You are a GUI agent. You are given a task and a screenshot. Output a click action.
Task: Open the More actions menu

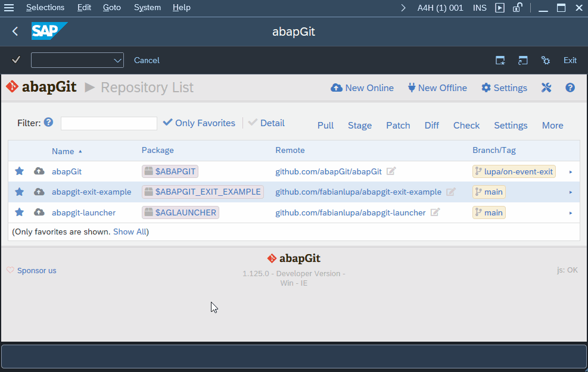552,126
